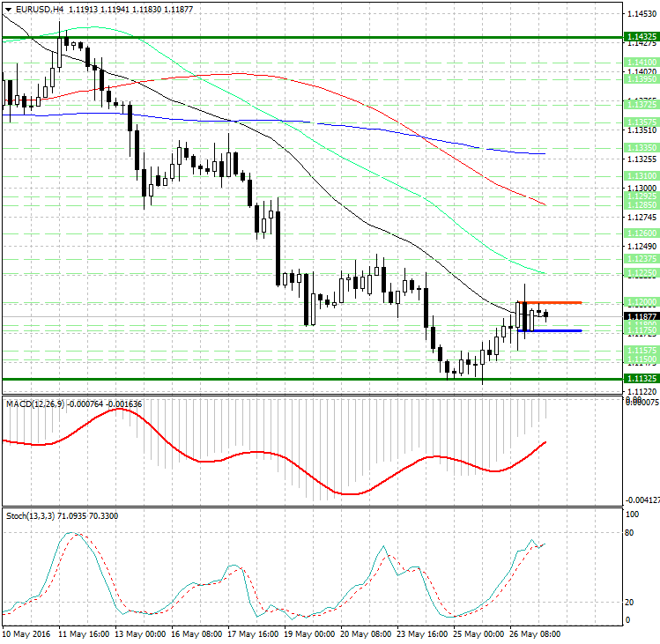Viewport: 660px width, 644px height.
Task: Click the 1.13575 level label
Action: pos(641,122)
